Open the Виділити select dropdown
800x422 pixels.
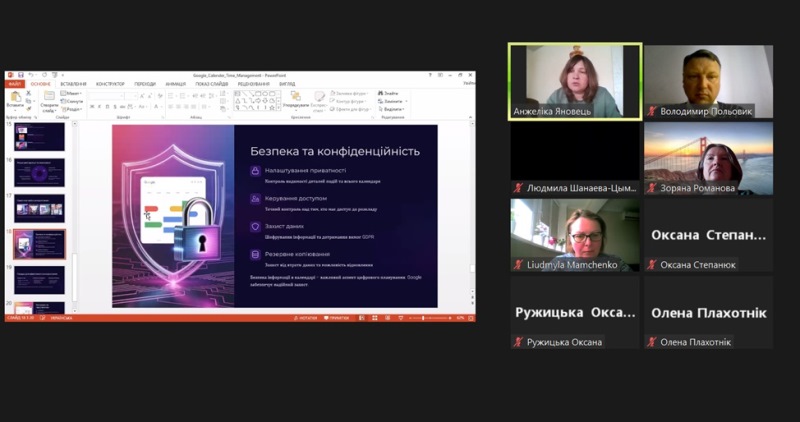pos(390,109)
